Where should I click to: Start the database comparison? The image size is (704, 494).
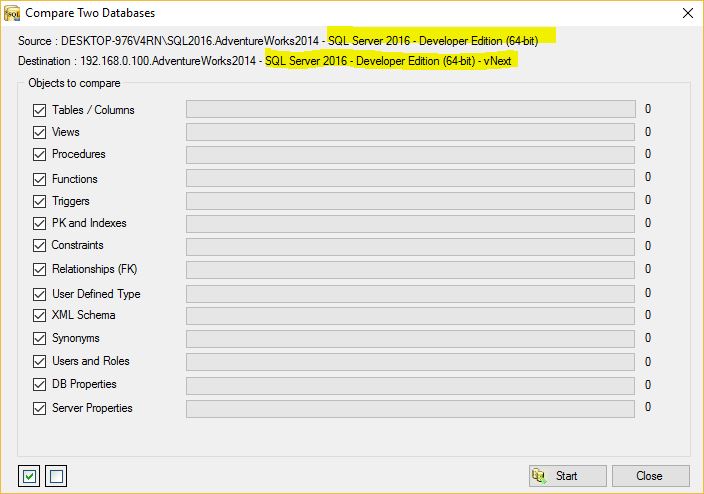568,476
